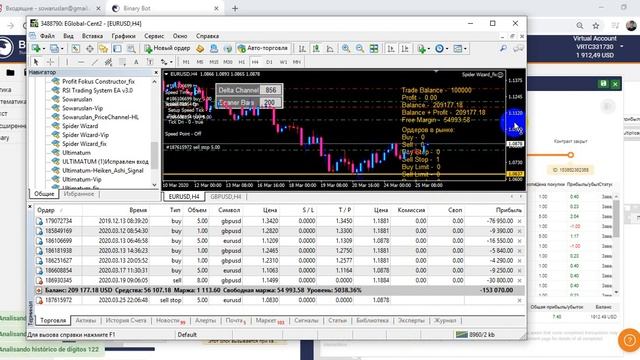Expand the arrows objects dropdown
640x360 pixels.
point(171,62)
